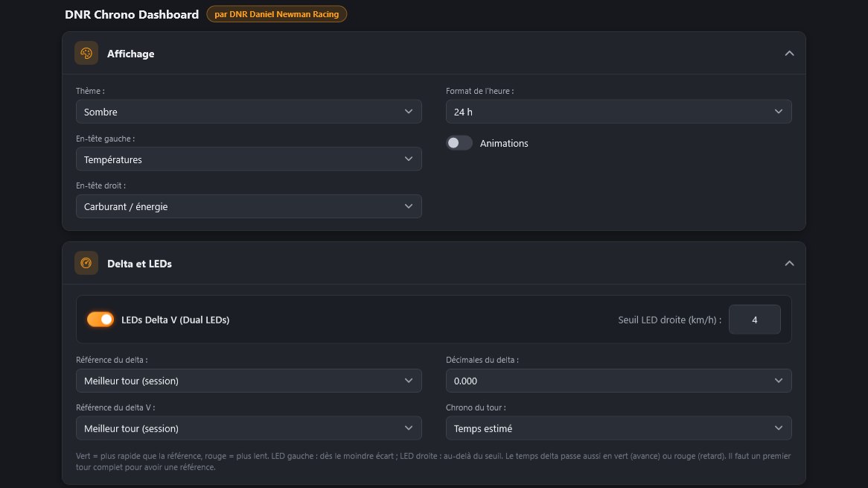This screenshot has height=488, width=868.
Task: Click the Seuil LED droite (km/h) label
Action: [670, 320]
